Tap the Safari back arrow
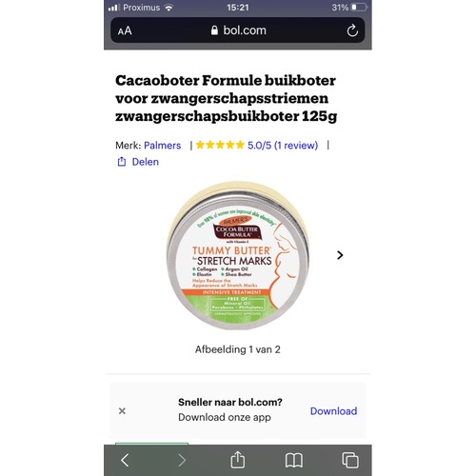Image resolution: width=476 pixels, height=476 pixels. (x=125, y=460)
